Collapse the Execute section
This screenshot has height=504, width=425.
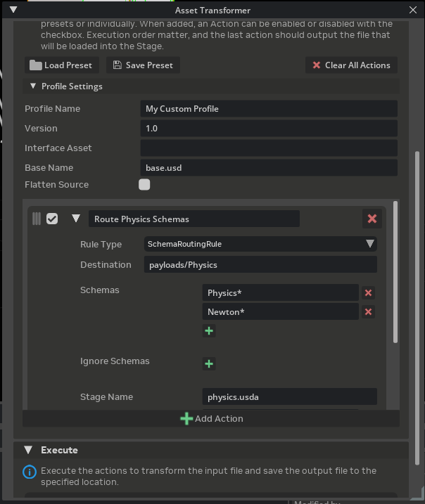28,450
